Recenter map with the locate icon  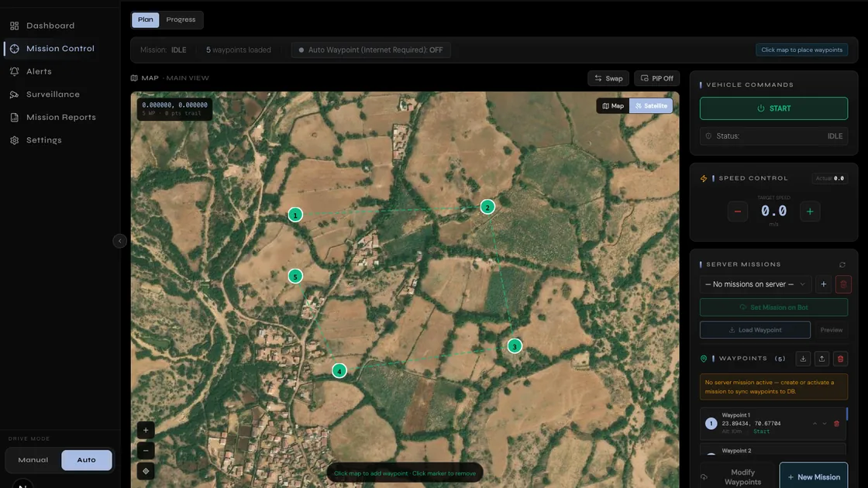click(x=146, y=472)
